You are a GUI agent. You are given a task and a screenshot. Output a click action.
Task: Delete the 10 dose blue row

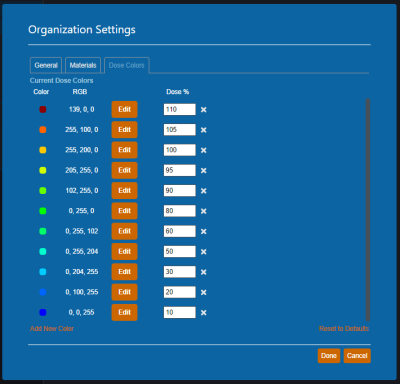click(x=204, y=313)
